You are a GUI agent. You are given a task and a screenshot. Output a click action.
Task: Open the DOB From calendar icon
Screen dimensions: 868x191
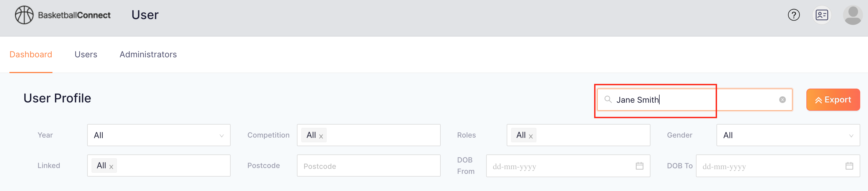tap(639, 166)
